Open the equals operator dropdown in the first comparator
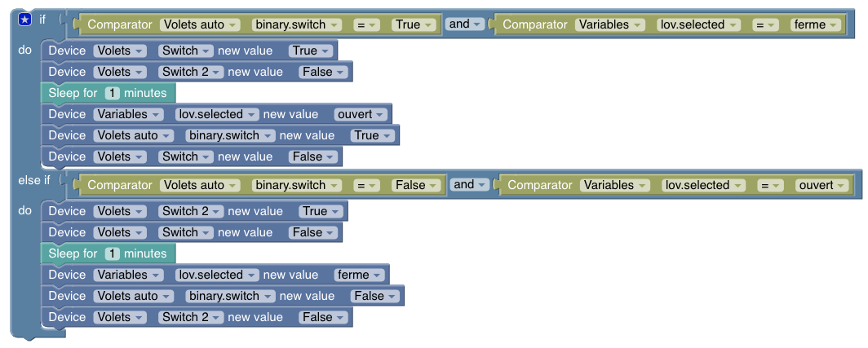The width and height of the screenshot is (868, 348). pos(366,24)
